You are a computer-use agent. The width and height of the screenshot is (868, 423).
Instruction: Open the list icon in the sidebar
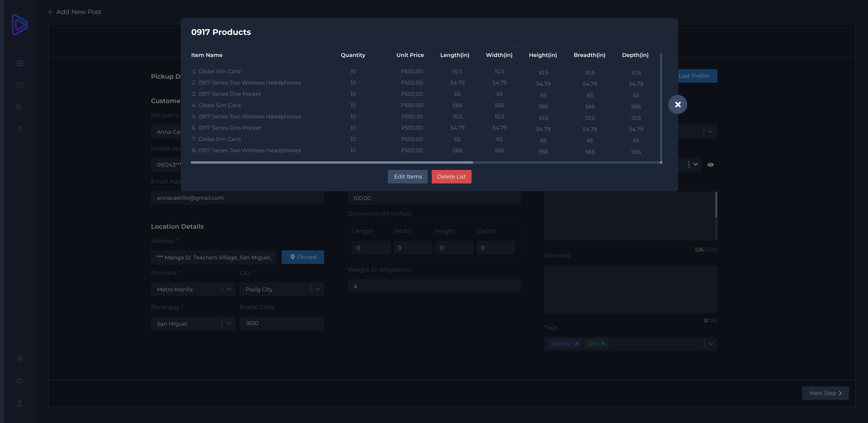tap(20, 64)
